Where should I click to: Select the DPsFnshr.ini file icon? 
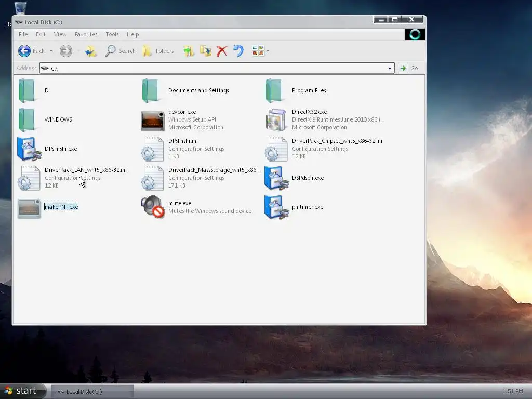[153, 149]
